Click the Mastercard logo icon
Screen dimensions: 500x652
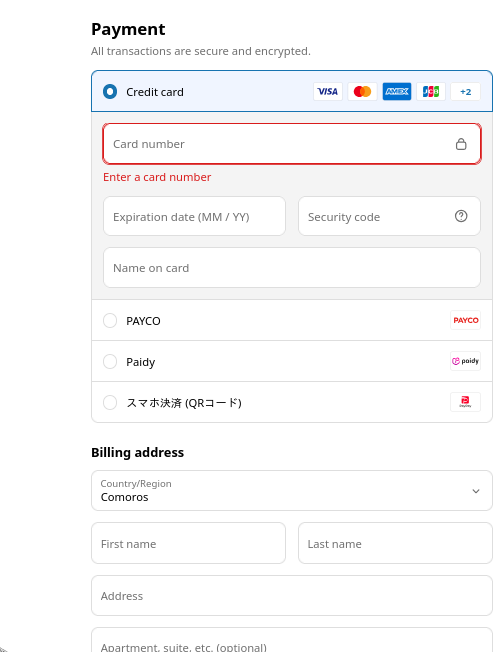[362, 91]
